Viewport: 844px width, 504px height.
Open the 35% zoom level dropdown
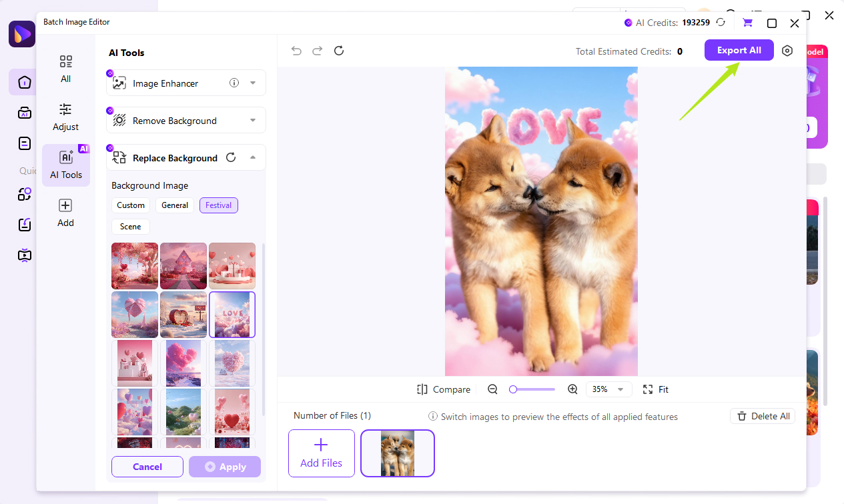[x=608, y=389]
